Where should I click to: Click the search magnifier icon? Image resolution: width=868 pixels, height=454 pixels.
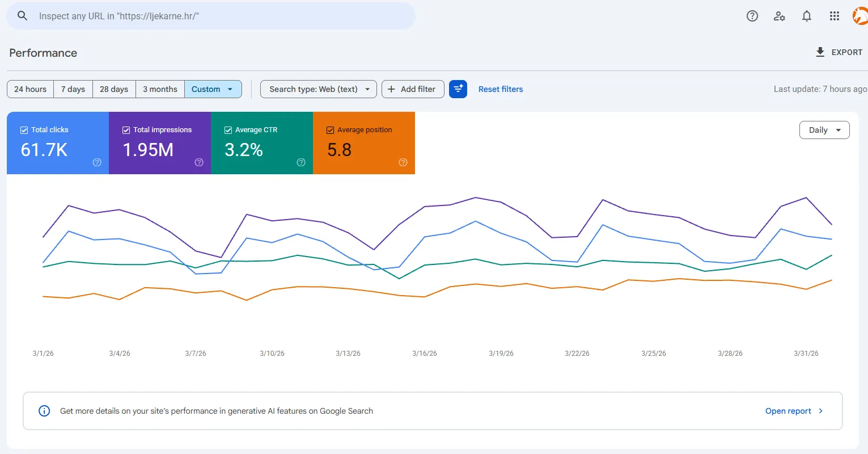click(23, 16)
